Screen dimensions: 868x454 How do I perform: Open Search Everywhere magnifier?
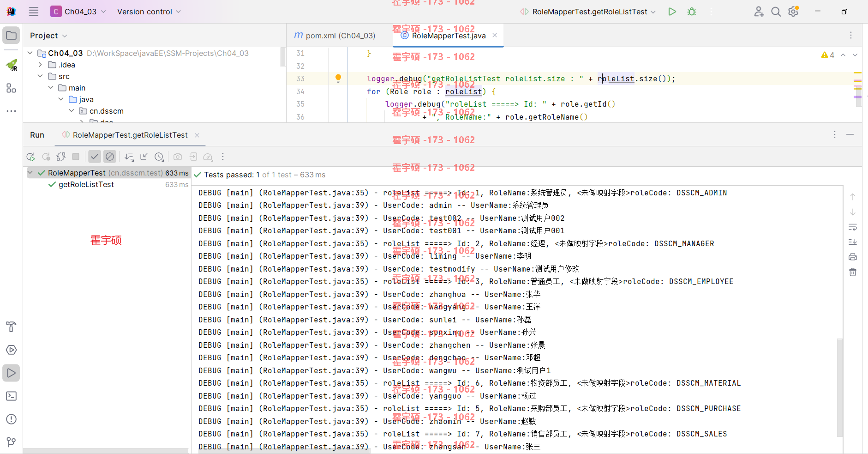[776, 12]
